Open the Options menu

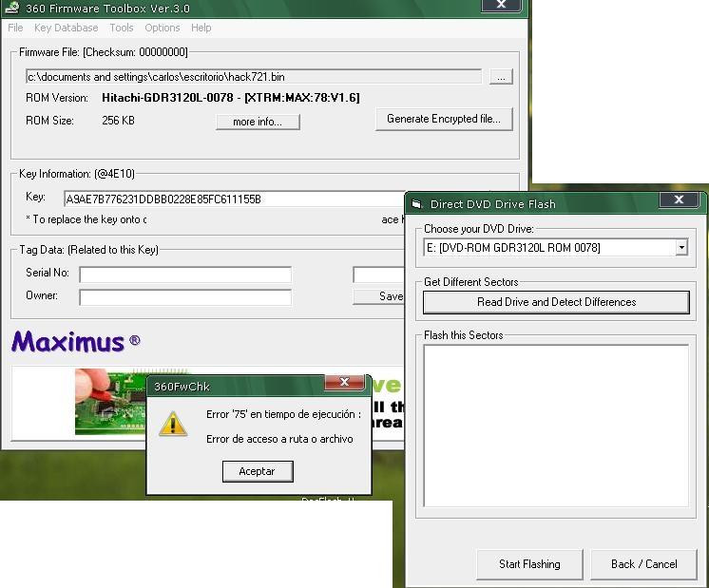coord(163,28)
